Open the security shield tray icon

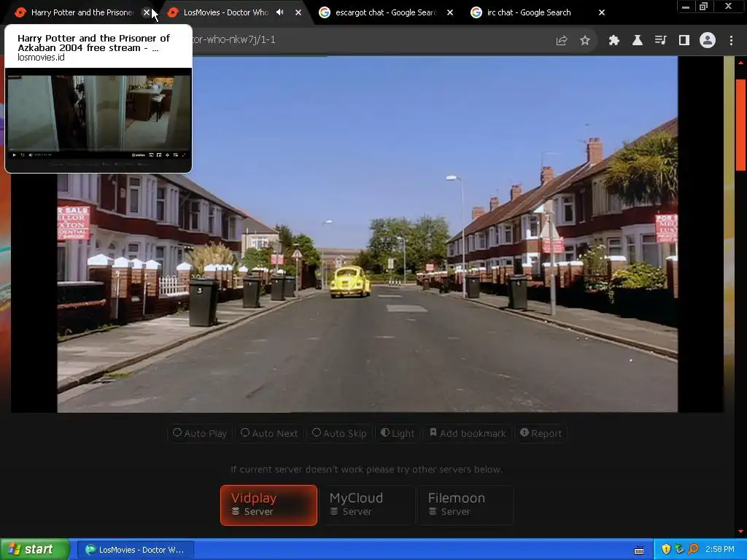pyautogui.click(x=666, y=550)
